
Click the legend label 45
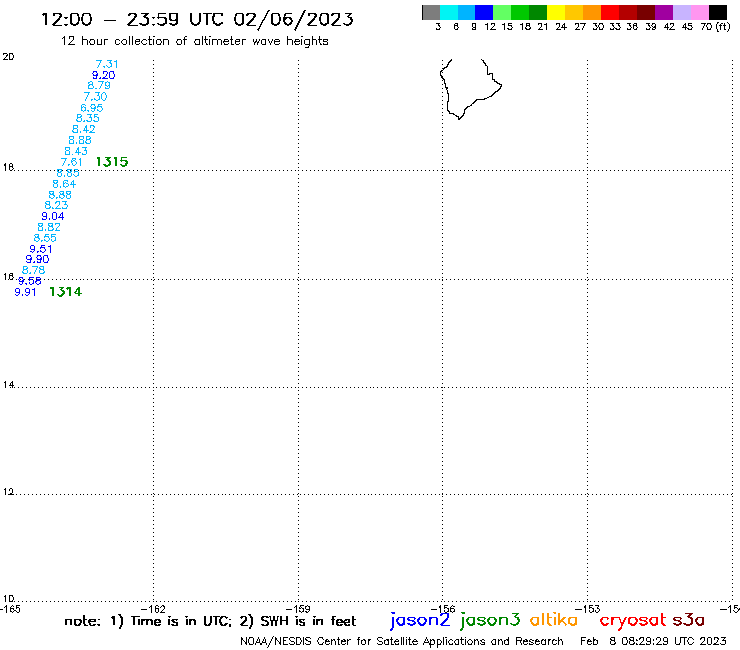click(687, 27)
